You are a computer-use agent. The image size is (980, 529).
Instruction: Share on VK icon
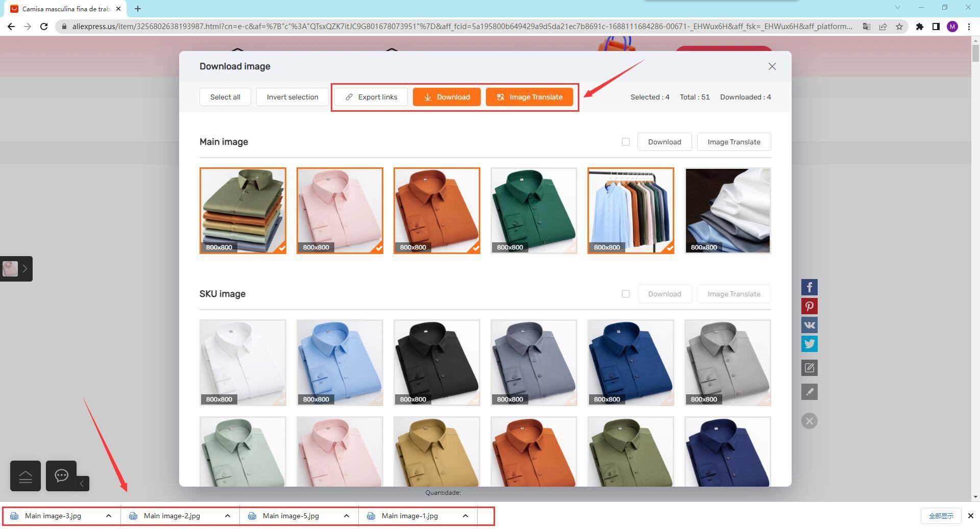[809, 325]
